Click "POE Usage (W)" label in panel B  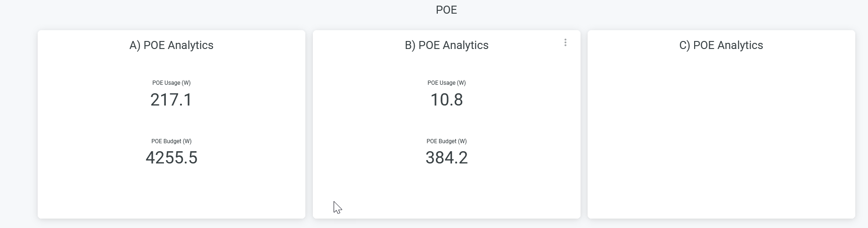(x=446, y=83)
